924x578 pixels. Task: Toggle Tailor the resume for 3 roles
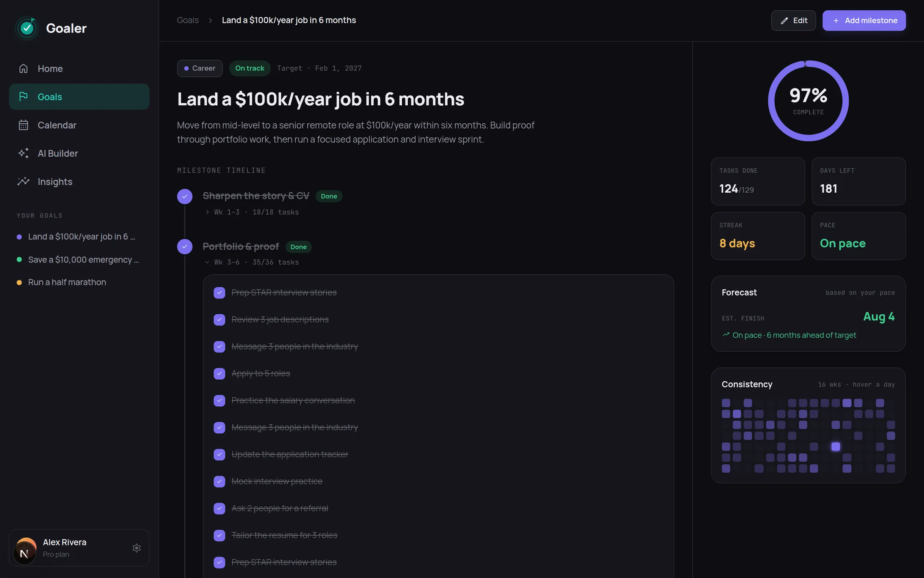pos(219,536)
